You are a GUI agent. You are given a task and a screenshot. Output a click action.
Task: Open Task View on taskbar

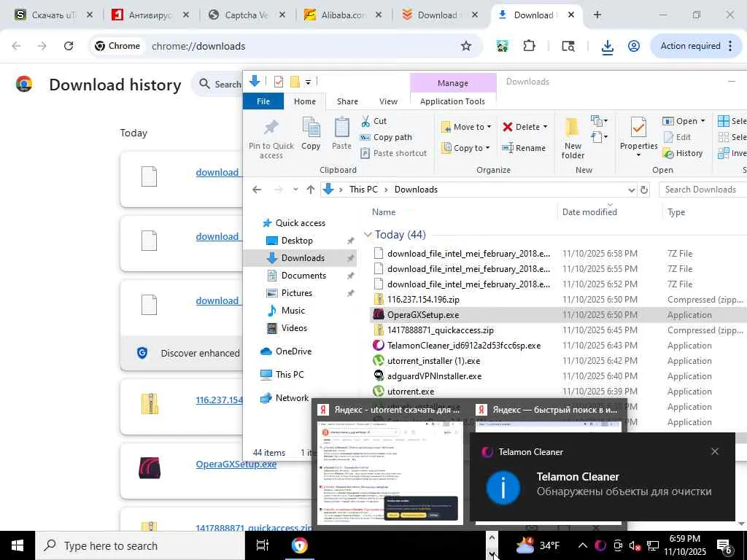263,545
